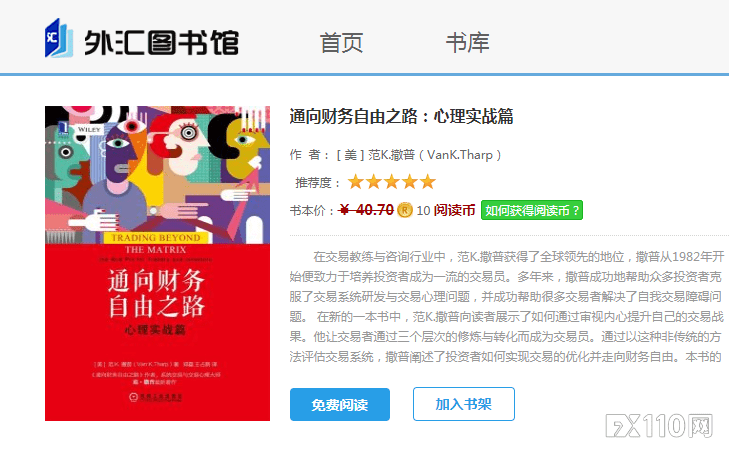
Task: Click the FX110网 watermark logo
Action: [659, 425]
